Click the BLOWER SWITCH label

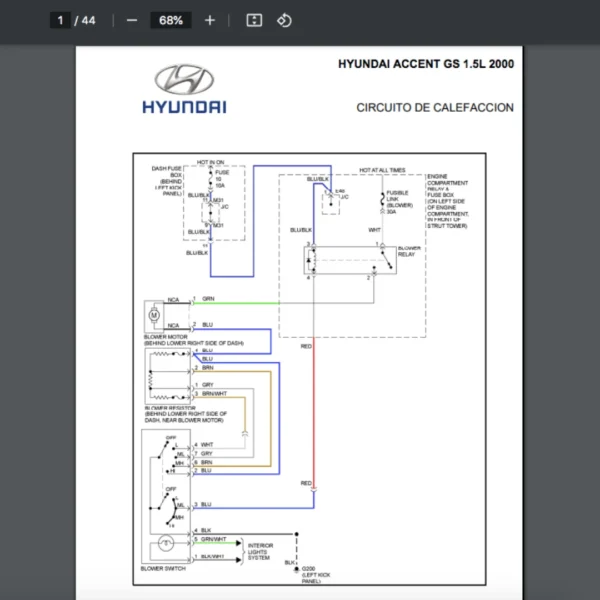point(167,567)
